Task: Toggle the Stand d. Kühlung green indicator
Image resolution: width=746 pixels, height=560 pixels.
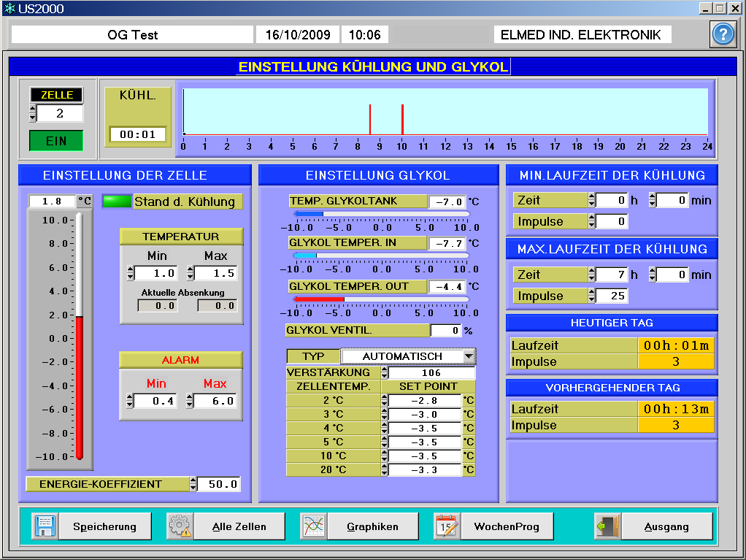Action: point(115,202)
